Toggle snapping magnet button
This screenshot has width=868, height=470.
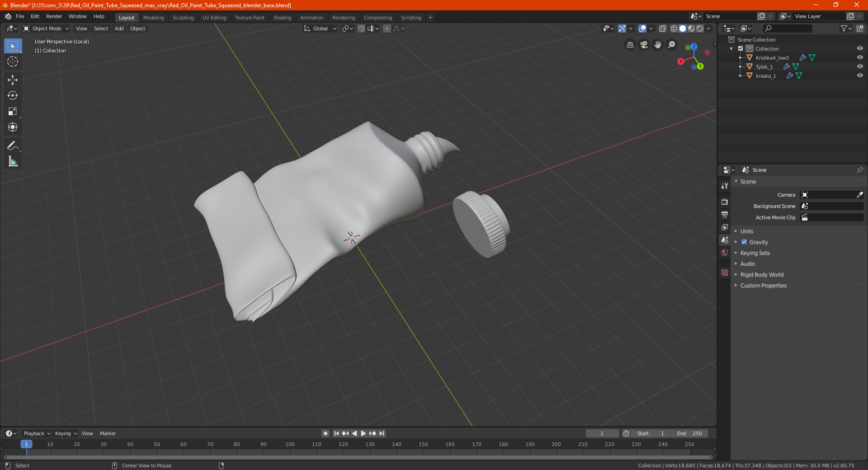click(361, 28)
